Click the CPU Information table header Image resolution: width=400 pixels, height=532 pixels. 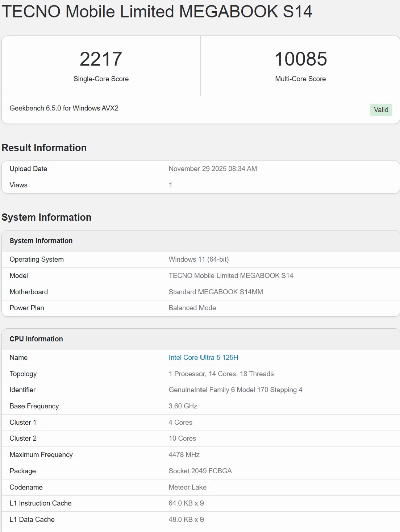click(36, 339)
